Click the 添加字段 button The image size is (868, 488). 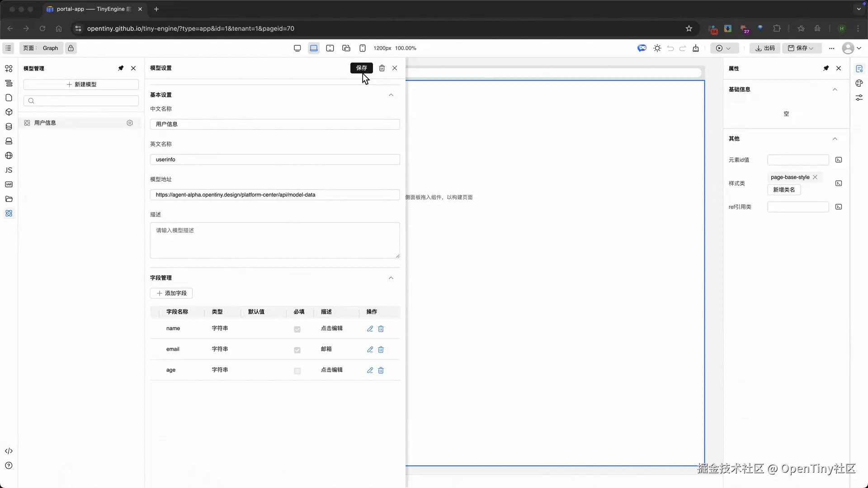(171, 293)
